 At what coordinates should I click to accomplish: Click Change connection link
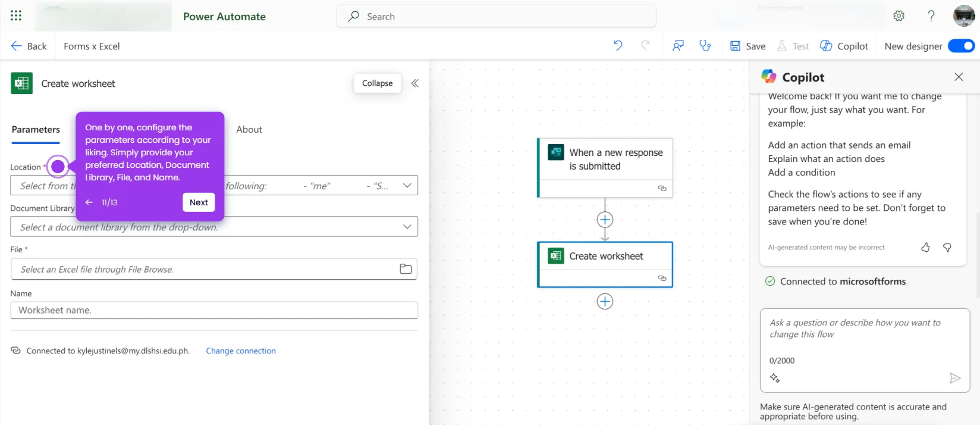(241, 351)
